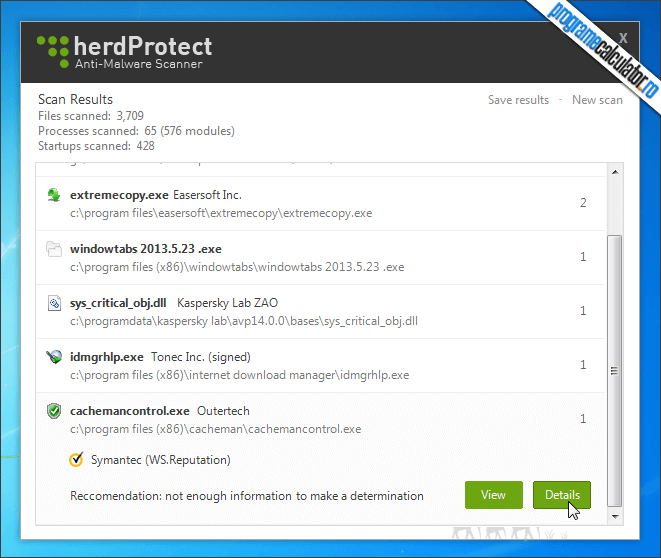This screenshot has height=558, width=661.
Task: Click detection count 1 for idmgrhlp.exe
Action: click(x=583, y=365)
